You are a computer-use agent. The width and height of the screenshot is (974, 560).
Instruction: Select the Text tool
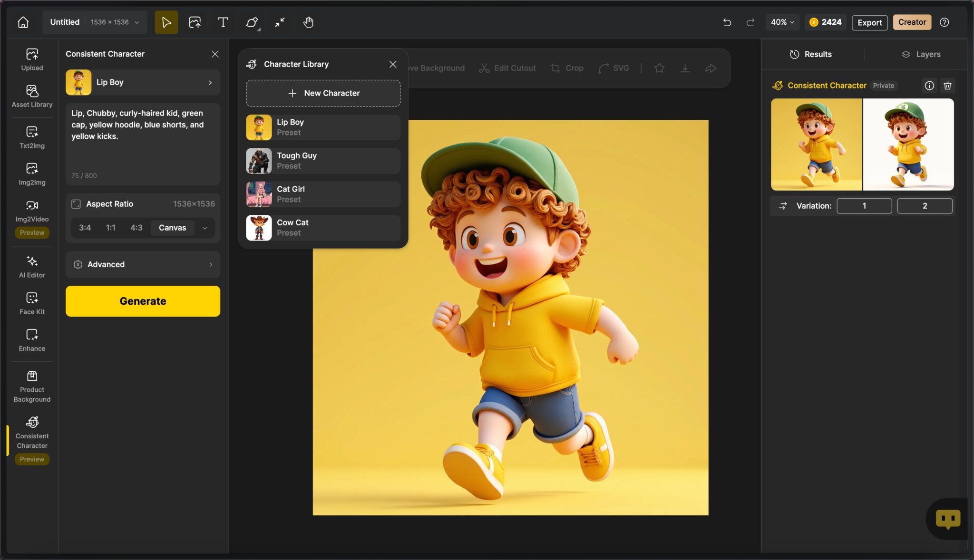click(x=222, y=22)
